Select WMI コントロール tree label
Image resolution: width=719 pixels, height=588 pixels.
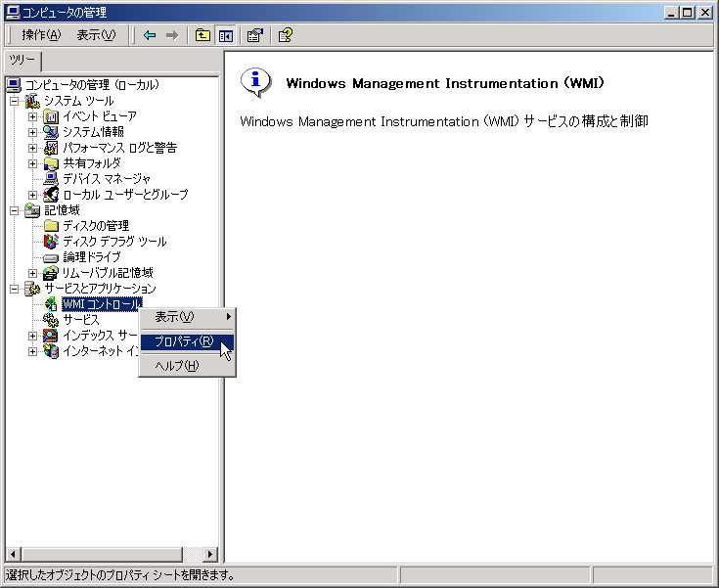pyautogui.click(x=103, y=304)
